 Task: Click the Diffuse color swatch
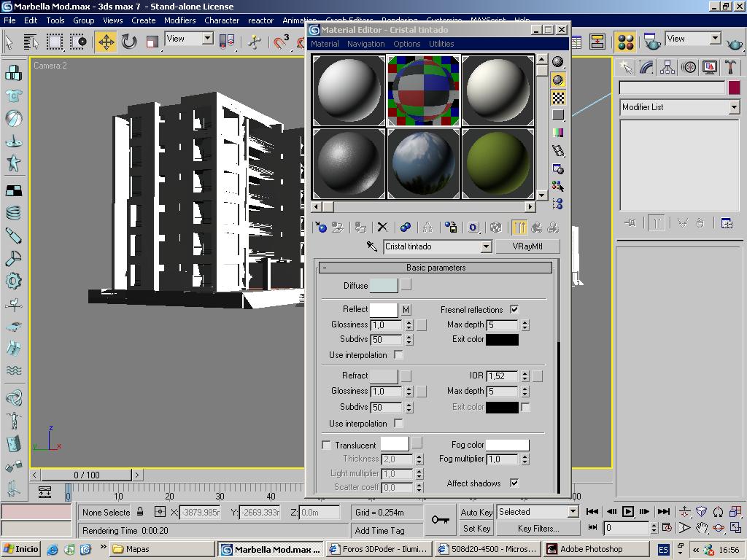coord(384,285)
